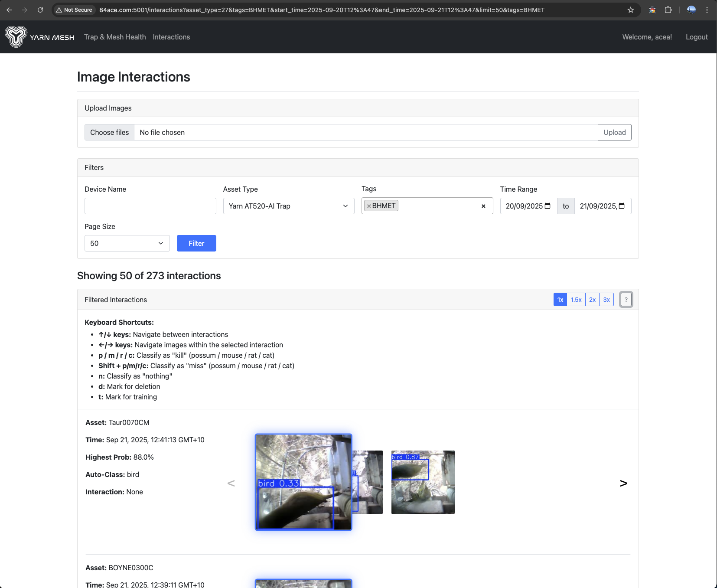Viewport: 717px width, 588px height.
Task: Bookmark this page with the star icon
Action: (631, 10)
